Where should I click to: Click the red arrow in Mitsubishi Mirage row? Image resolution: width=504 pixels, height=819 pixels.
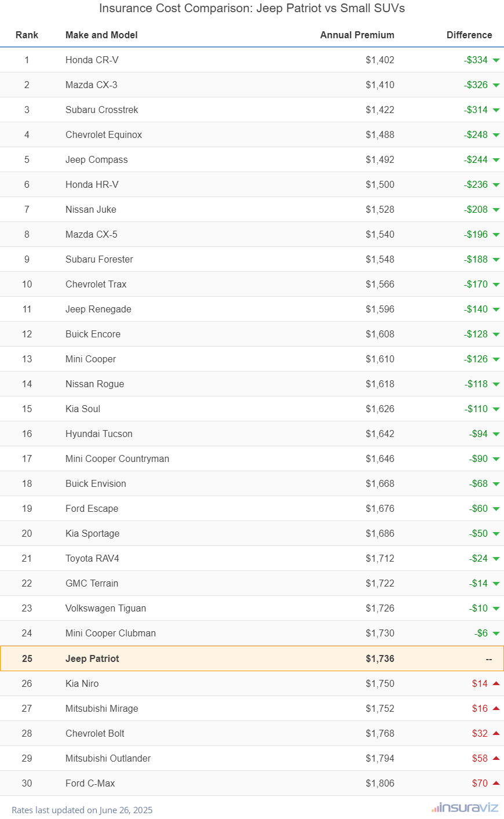tap(496, 708)
